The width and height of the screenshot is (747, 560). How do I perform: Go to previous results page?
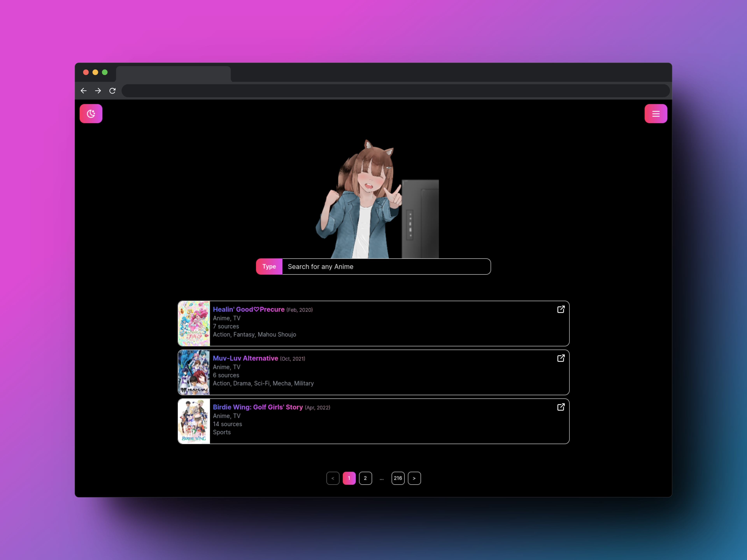333,478
